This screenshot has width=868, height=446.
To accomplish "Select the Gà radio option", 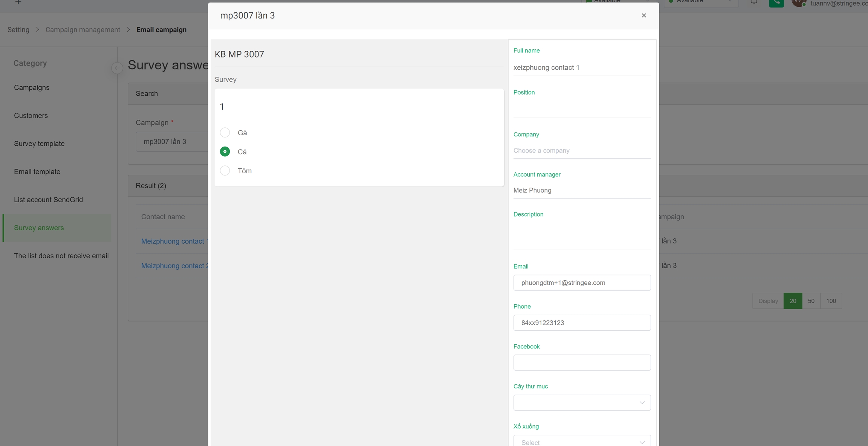I will (225, 133).
